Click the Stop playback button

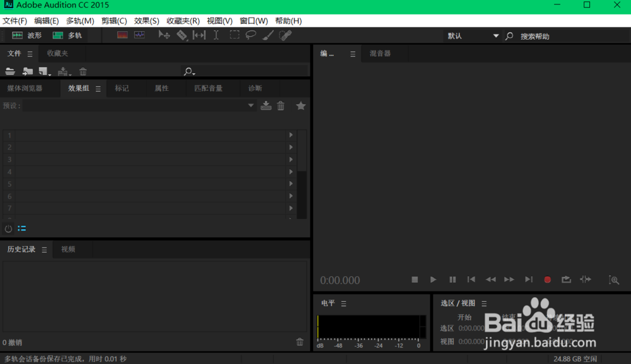coord(415,279)
